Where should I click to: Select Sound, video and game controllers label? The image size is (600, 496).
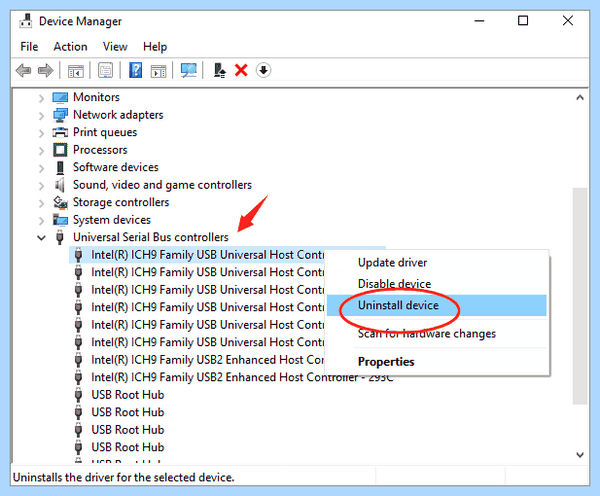tap(162, 185)
